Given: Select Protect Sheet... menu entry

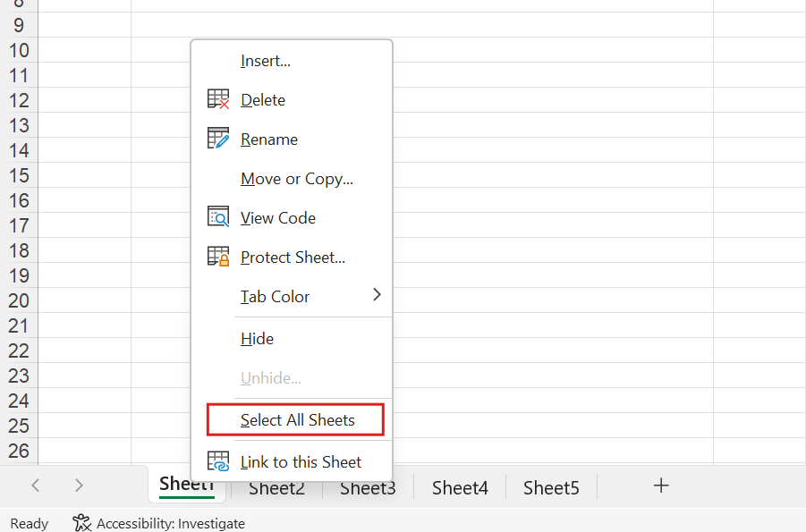Looking at the screenshot, I should [292, 257].
